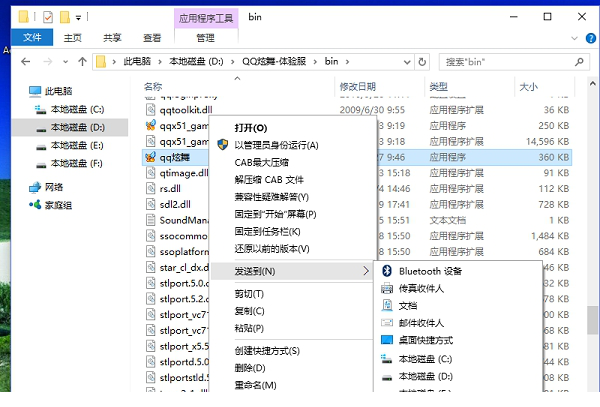Choose 重命名(M) in context menu
The width and height of the screenshot is (600, 407).
click(293, 384)
